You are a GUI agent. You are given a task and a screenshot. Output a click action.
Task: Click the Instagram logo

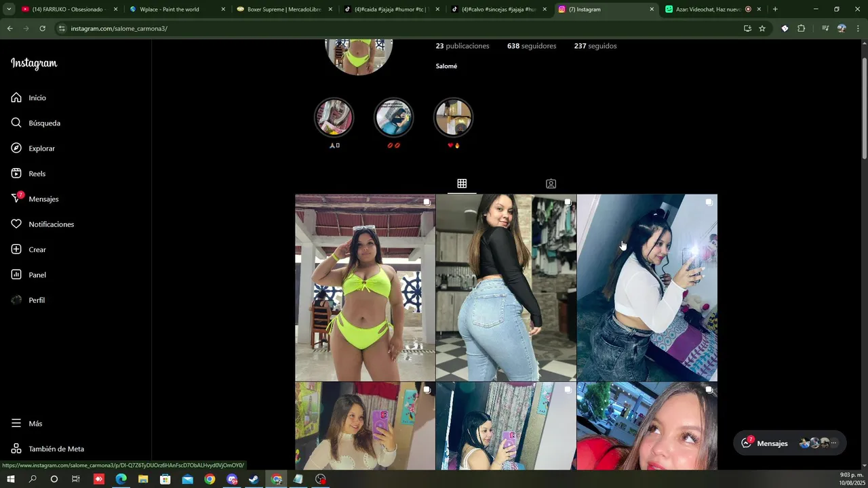click(34, 64)
